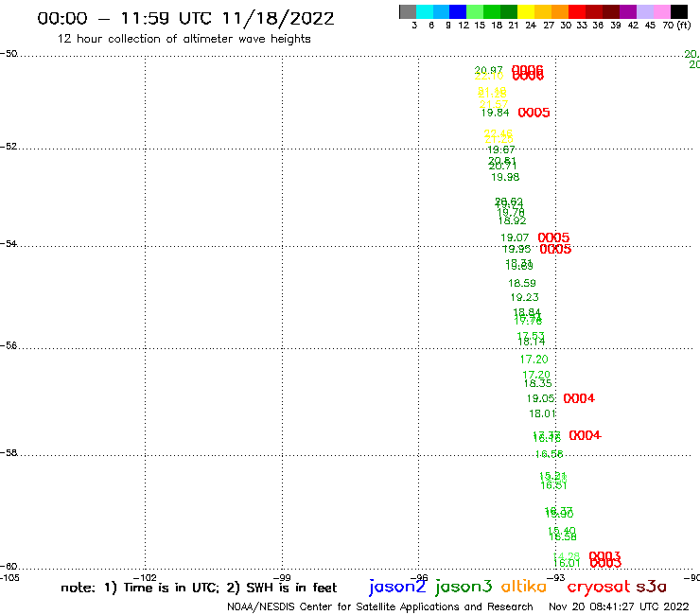Click the subtitle '12 hour collection of altimeter wave heights'
Image resolution: width=700 pixels, height=615 pixels.
tap(184, 39)
